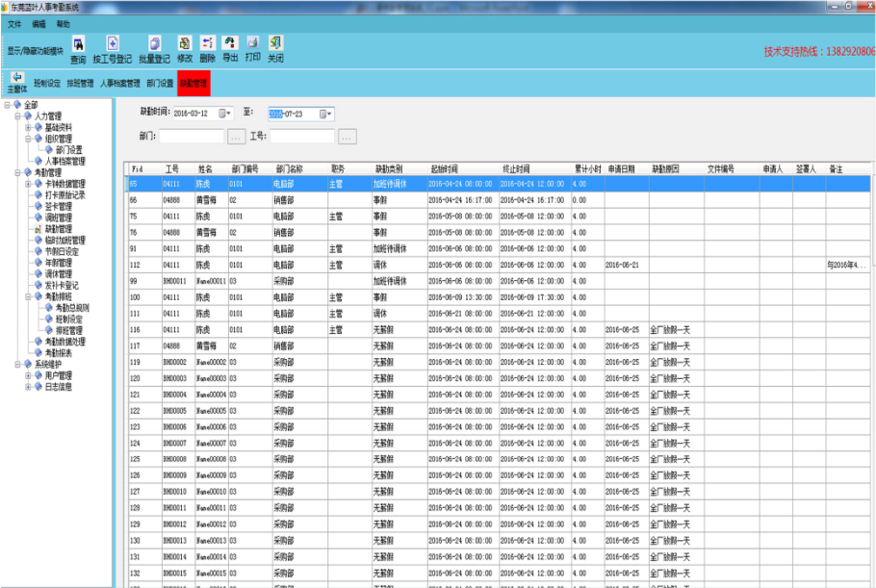Switch to the 班制设定 tab
Image resolution: width=876 pixels, height=588 pixels.
point(47,83)
